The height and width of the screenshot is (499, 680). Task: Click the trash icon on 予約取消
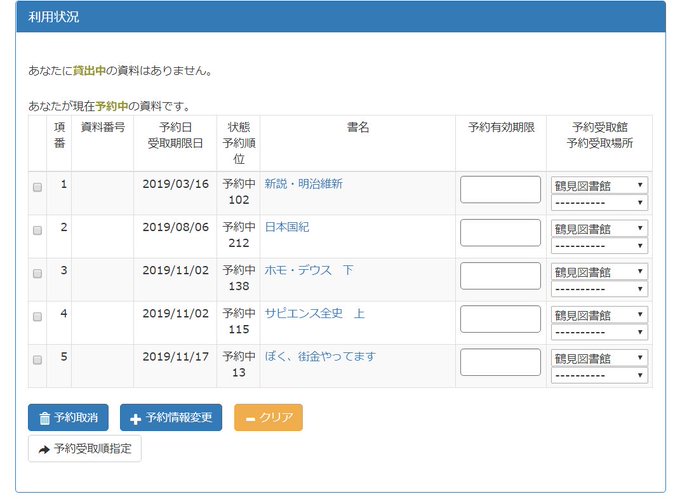click(45, 418)
